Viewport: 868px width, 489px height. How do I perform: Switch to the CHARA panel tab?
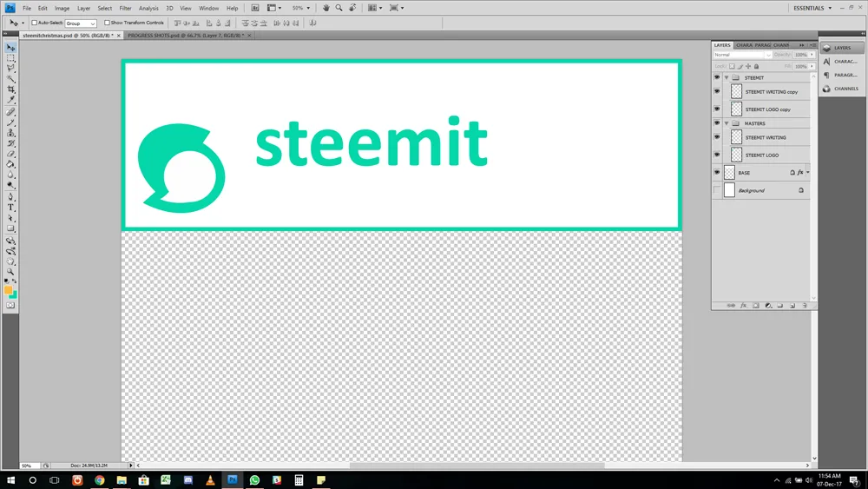point(744,45)
